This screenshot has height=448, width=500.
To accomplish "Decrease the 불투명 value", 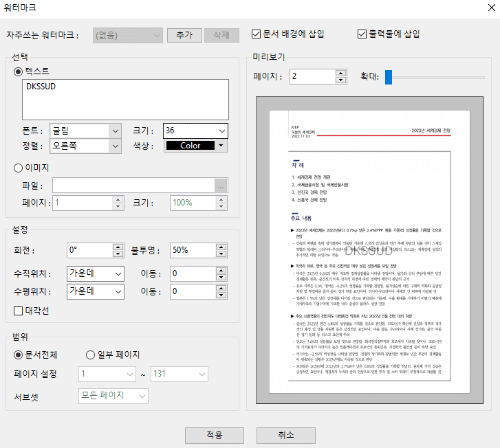I will coord(221,254).
